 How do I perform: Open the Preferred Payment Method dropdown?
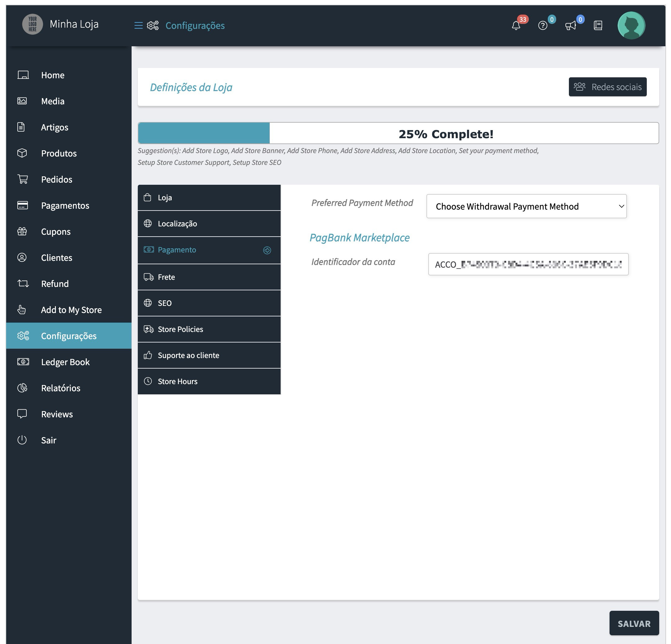[527, 206]
